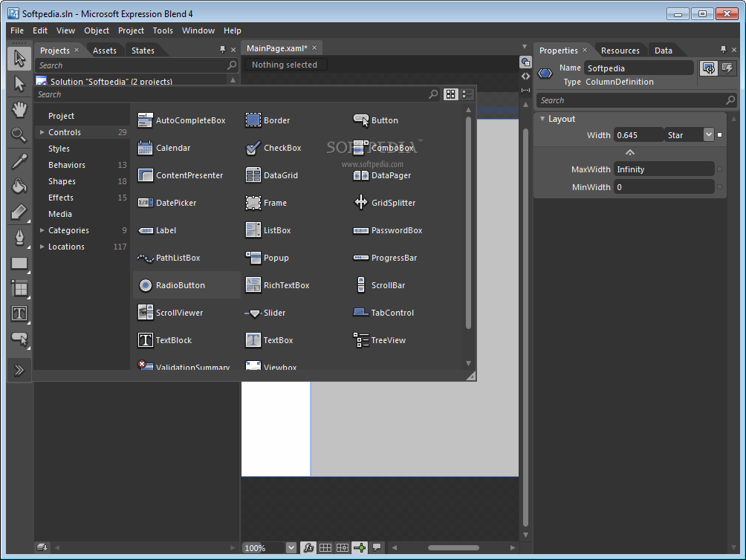
Task: Collapse the Layout section
Action: 542,119
